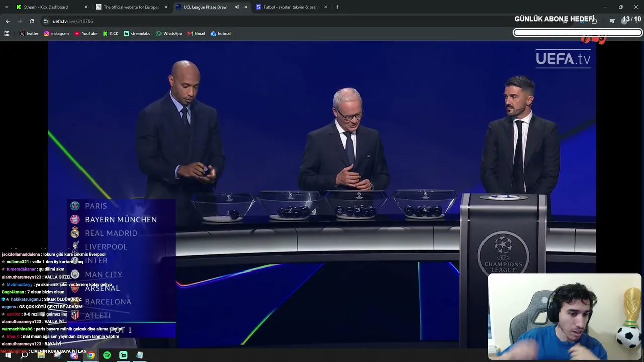Close The official website for European tab
This screenshot has width=644, height=362.
[x=166, y=7]
